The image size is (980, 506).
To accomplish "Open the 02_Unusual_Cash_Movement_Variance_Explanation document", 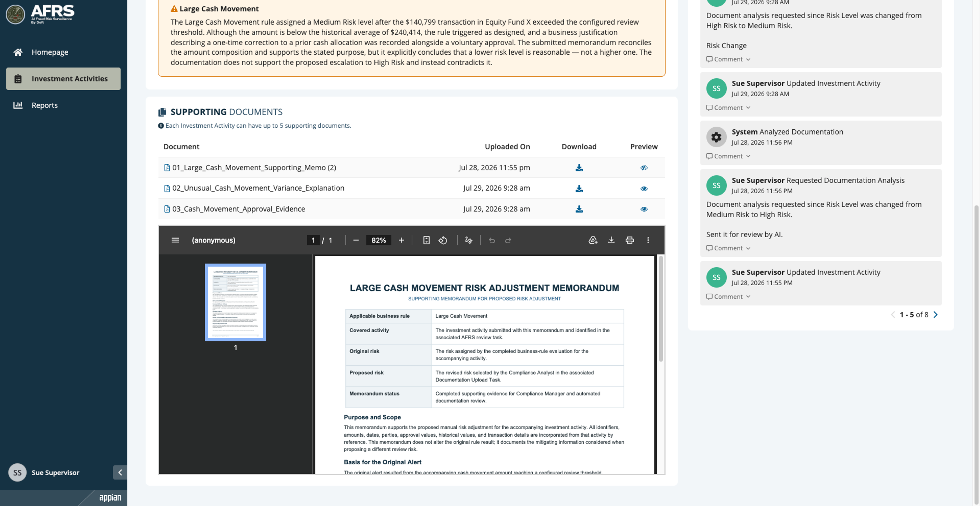I will pyautogui.click(x=258, y=188).
